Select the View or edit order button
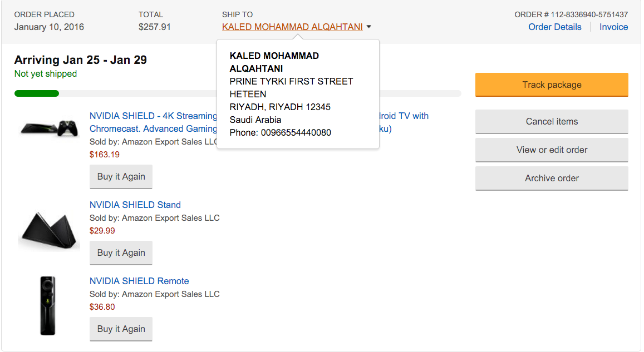Viewport: 644px width, 352px height. point(552,150)
